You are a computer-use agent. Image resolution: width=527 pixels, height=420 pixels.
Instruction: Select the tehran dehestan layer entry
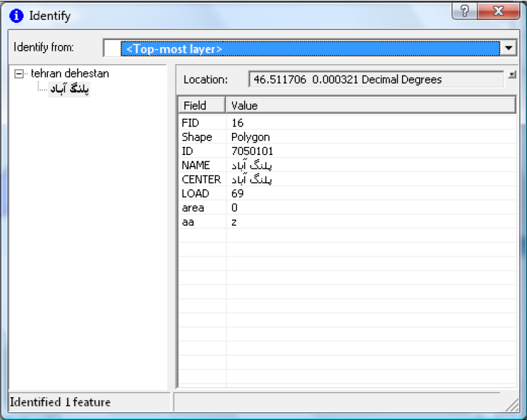click(x=70, y=74)
